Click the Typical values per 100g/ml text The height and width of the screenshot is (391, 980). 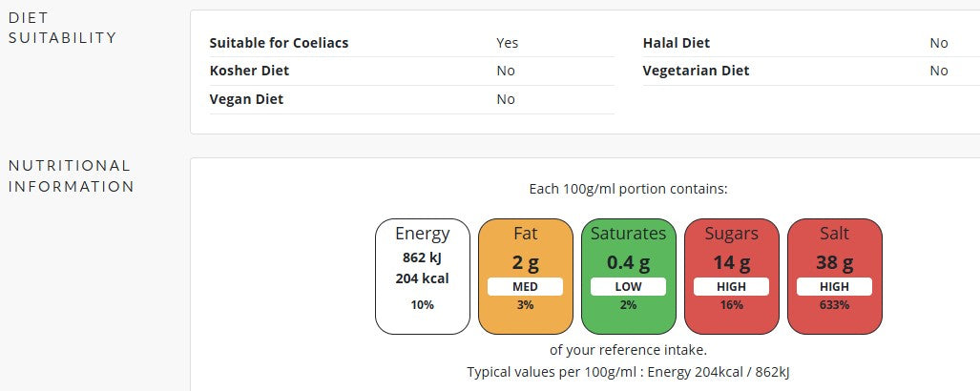point(628,372)
